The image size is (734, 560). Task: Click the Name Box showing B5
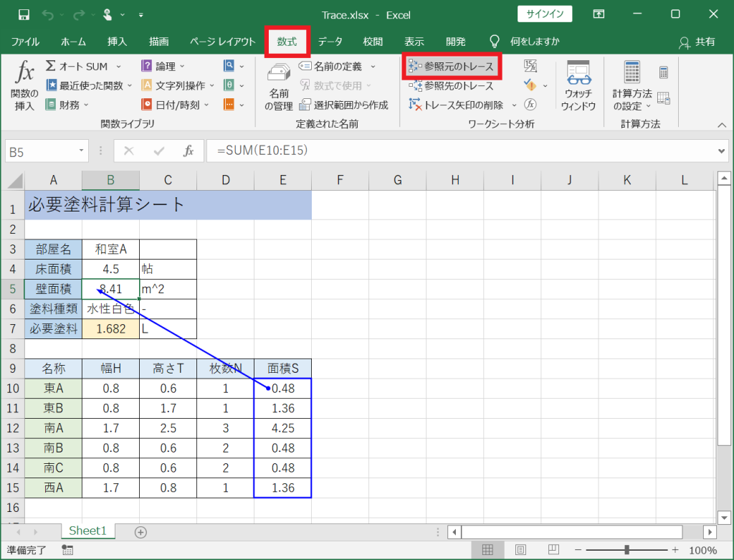[47, 152]
